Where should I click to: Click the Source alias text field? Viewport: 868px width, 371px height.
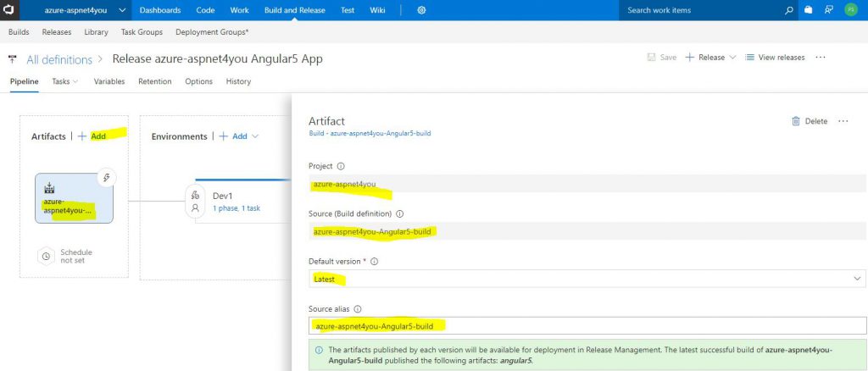click(587, 326)
